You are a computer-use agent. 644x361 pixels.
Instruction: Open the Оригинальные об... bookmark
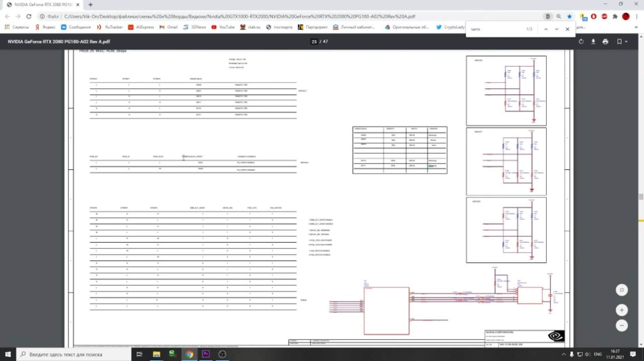click(x=407, y=27)
